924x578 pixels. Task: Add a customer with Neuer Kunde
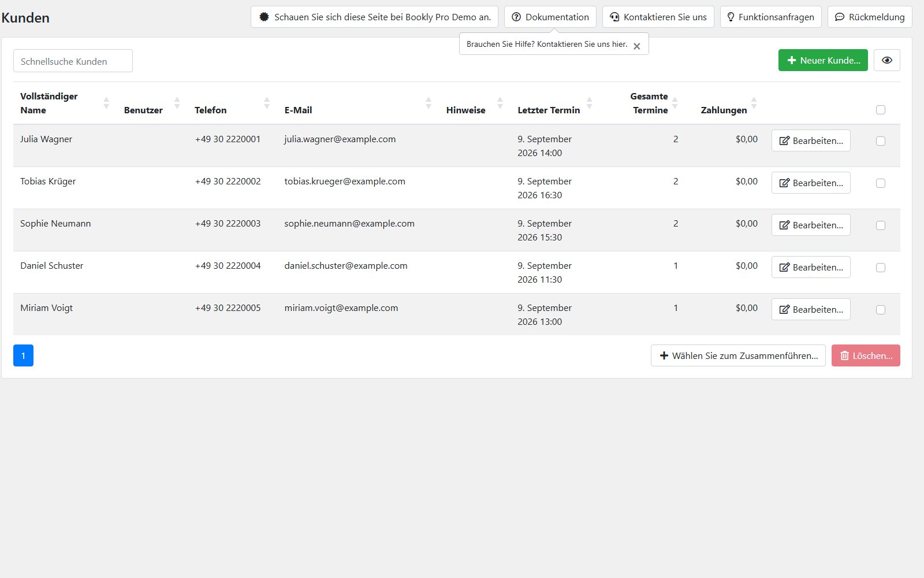coord(823,60)
